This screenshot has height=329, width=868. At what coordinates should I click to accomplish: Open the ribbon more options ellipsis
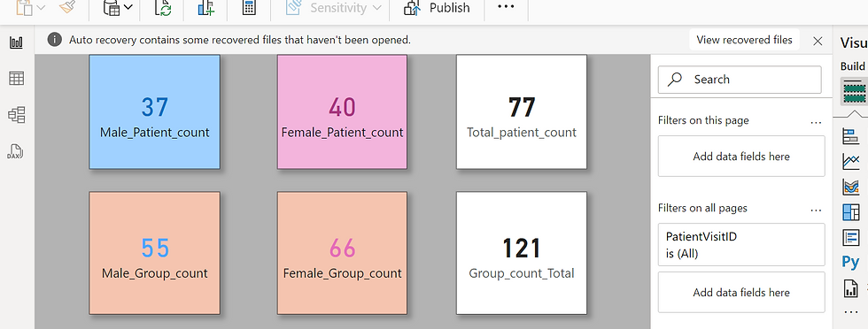click(506, 7)
